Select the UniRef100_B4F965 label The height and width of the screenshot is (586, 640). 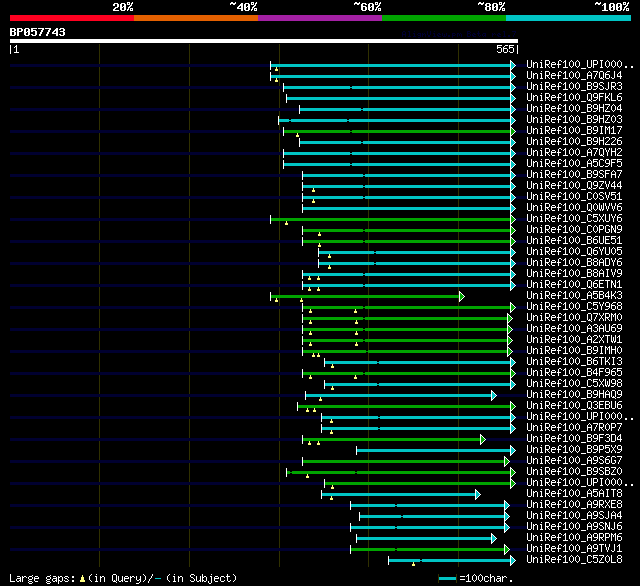(x=574, y=373)
